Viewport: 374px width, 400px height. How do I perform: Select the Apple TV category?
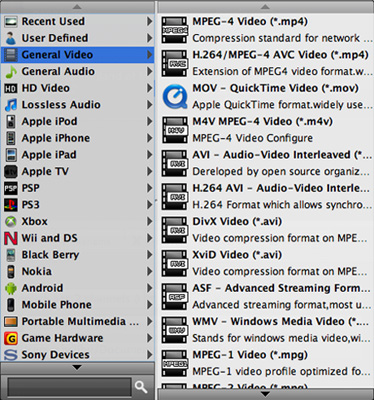pos(77,172)
